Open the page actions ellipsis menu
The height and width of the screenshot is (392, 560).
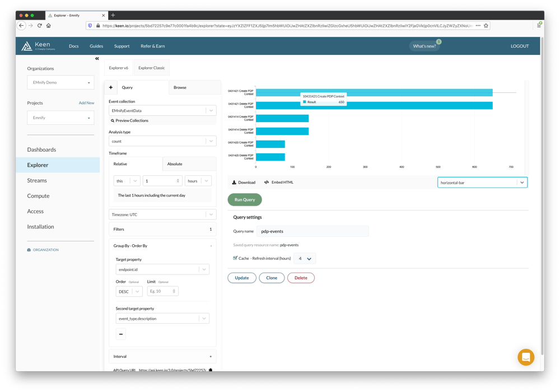click(478, 26)
